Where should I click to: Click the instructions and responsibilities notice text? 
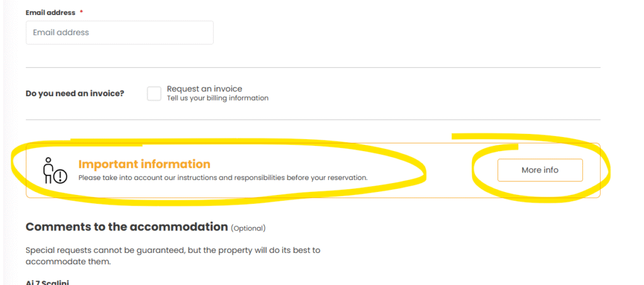223,177
